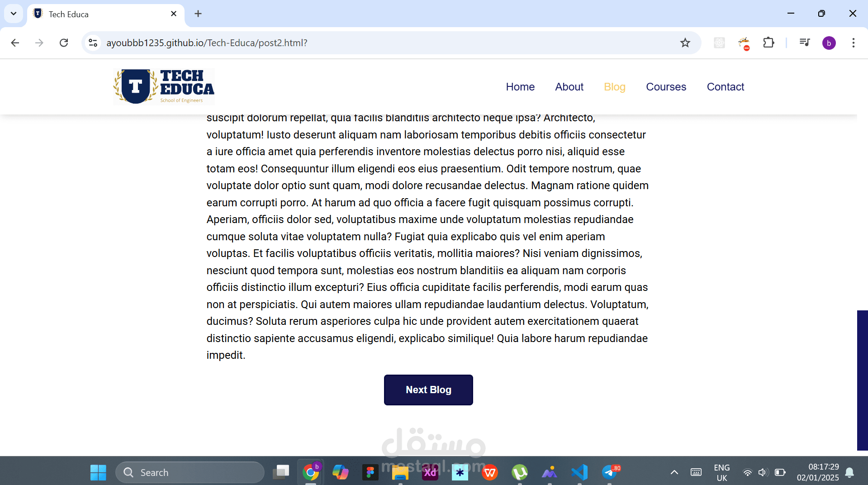Click the extension icon with red badge
The height and width of the screenshot is (485, 868).
point(744,43)
